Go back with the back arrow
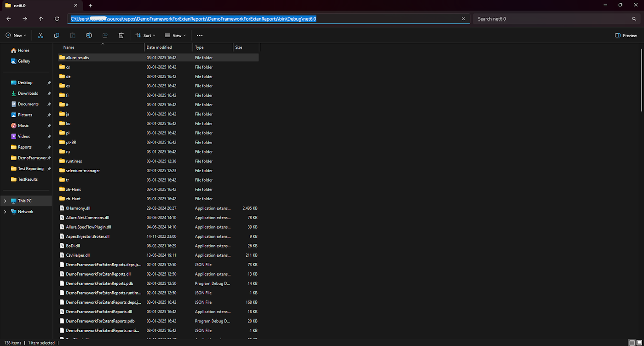644x346 pixels. pyautogui.click(x=9, y=19)
